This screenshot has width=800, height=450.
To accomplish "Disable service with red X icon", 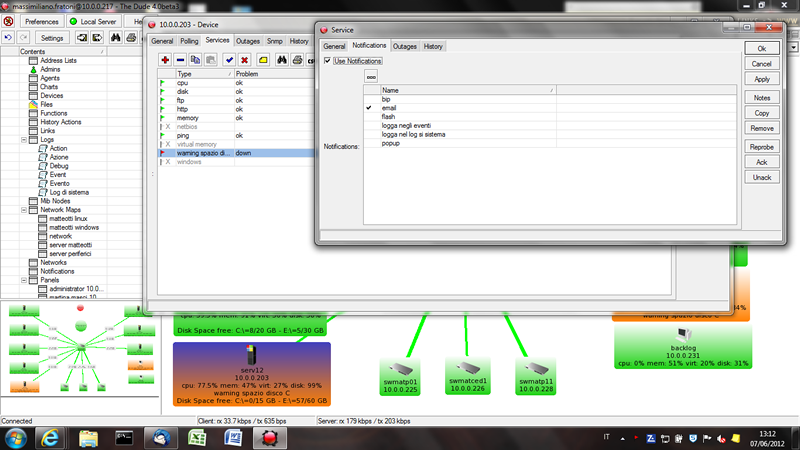I will [244, 60].
